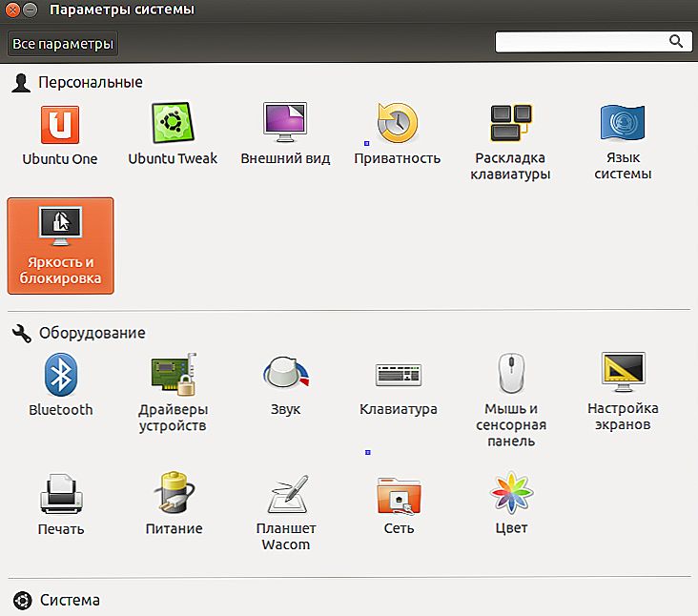Open Сеть network settings
Image resolution: width=698 pixels, height=616 pixels.
coord(399,505)
